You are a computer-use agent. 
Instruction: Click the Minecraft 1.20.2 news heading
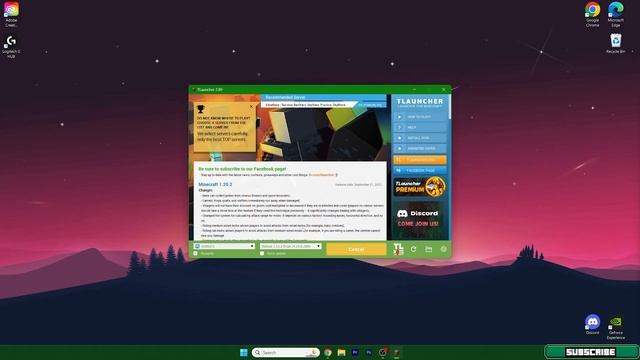click(x=215, y=184)
